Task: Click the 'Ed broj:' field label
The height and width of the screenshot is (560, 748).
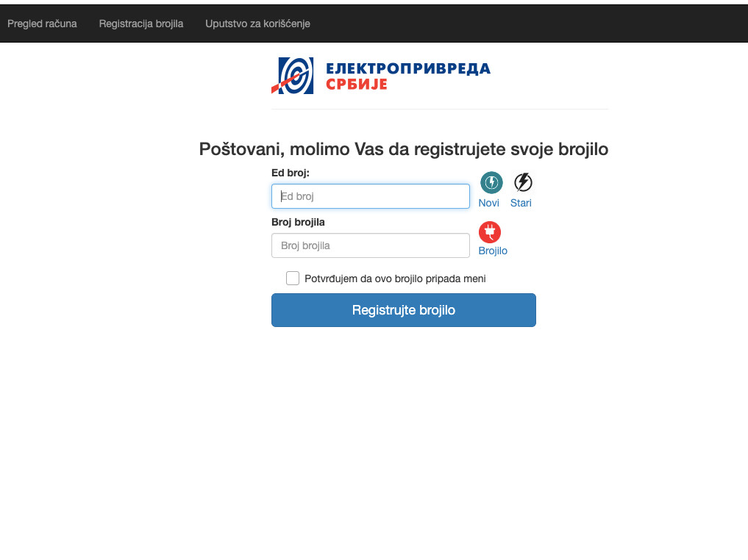Action: click(x=291, y=173)
